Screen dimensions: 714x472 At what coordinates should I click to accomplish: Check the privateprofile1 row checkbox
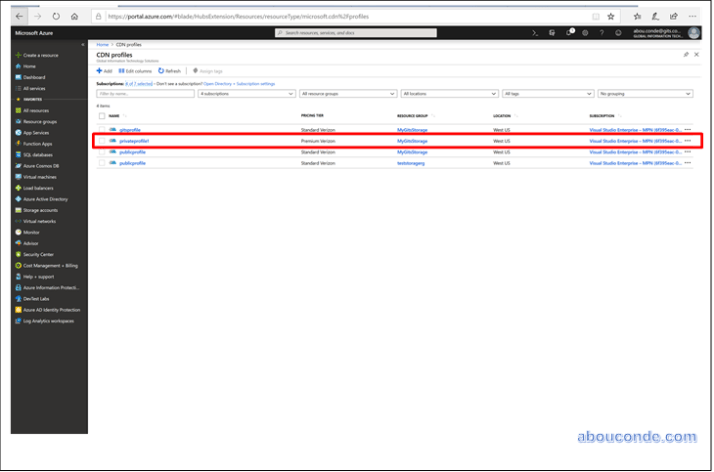[x=101, y=141]
